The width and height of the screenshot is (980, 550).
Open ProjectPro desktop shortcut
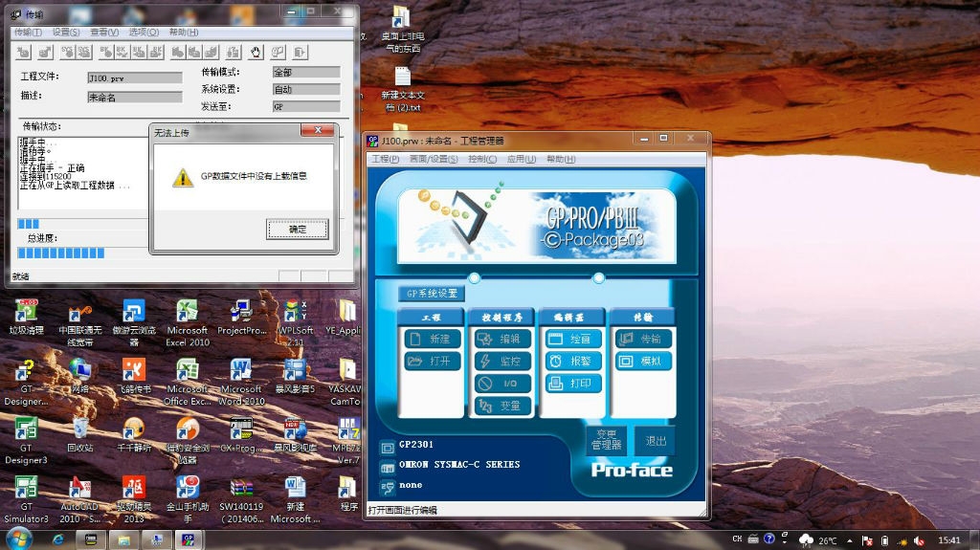coord(241,318)
